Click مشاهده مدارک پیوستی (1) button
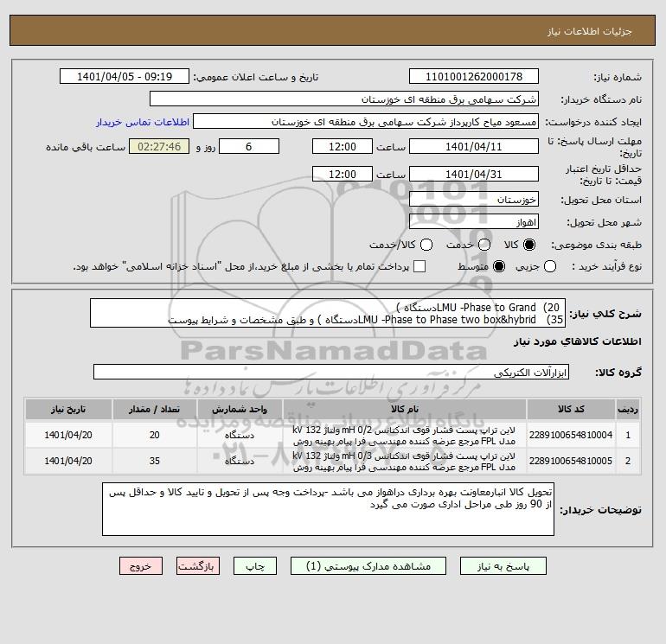The width and height of the screenshot is (666, 644). (x=368, y=566)
